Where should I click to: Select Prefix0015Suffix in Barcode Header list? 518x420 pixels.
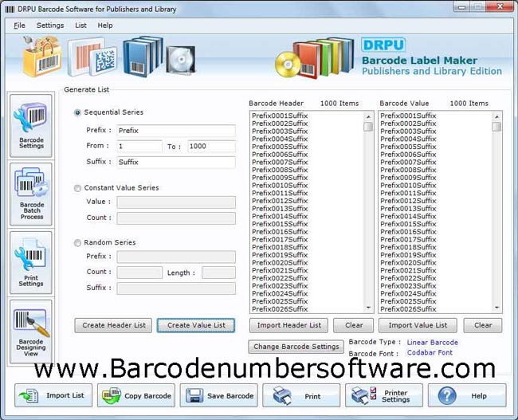280,224
